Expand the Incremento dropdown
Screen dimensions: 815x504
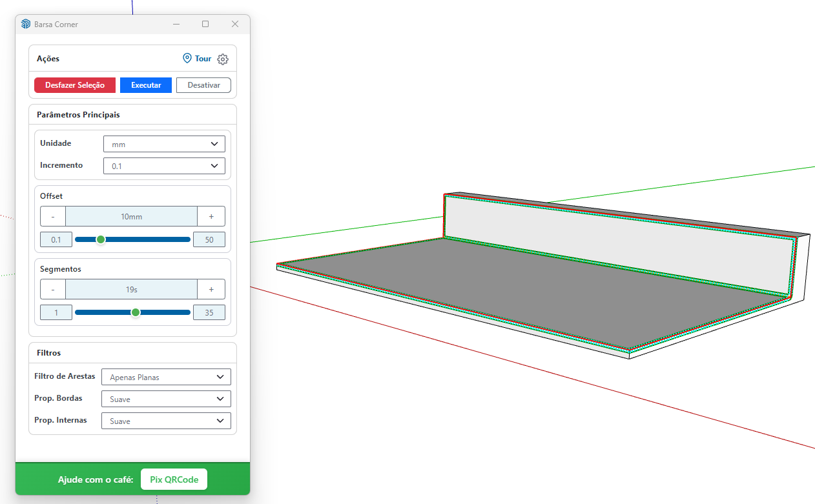[164, 166]
